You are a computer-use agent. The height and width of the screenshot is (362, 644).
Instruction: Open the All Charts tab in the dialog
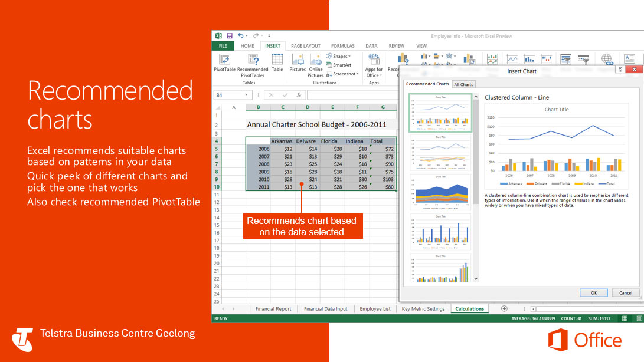point(463,84)
